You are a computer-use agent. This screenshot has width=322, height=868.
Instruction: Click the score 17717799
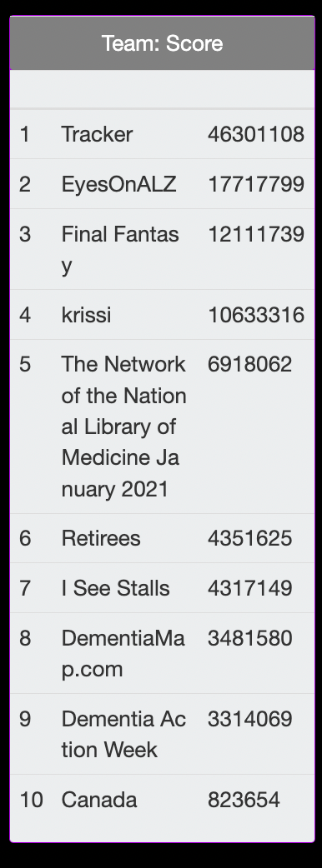click(256, 184)
